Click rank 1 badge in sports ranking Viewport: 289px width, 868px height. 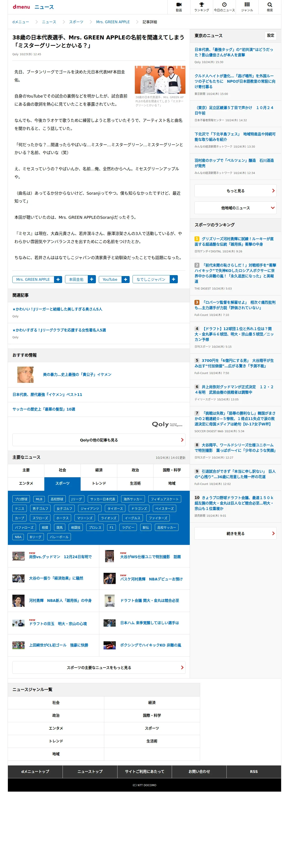tap(197, 239)
